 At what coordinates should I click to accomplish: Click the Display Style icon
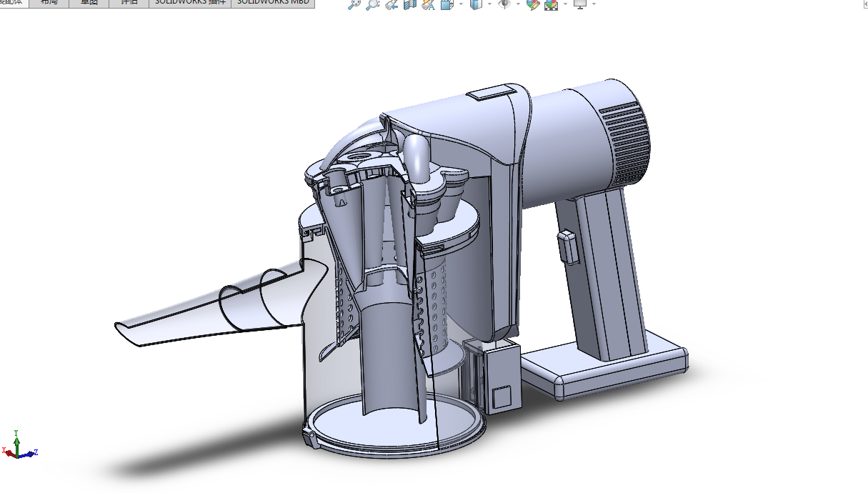point(476,4)
